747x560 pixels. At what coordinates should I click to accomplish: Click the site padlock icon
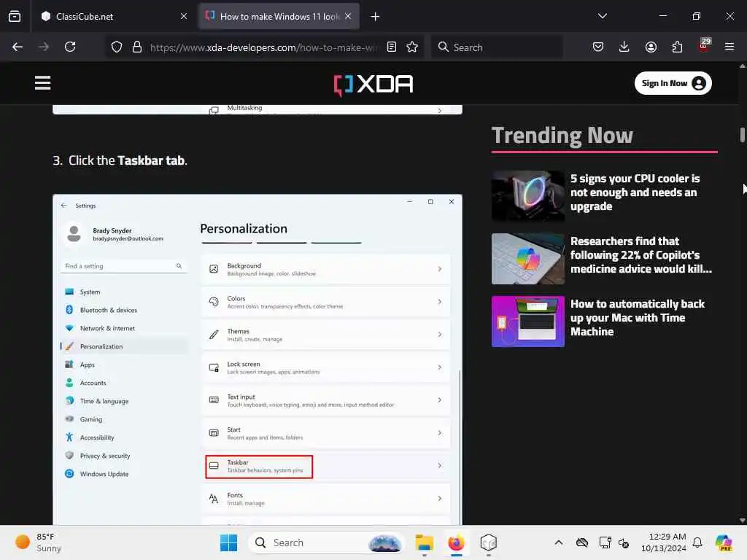tap(137, 47)
